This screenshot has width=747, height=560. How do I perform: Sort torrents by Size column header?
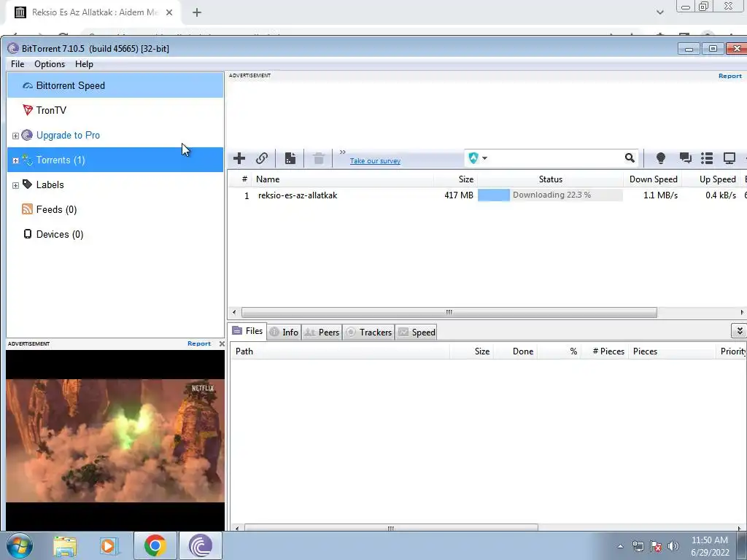[455, 179]
